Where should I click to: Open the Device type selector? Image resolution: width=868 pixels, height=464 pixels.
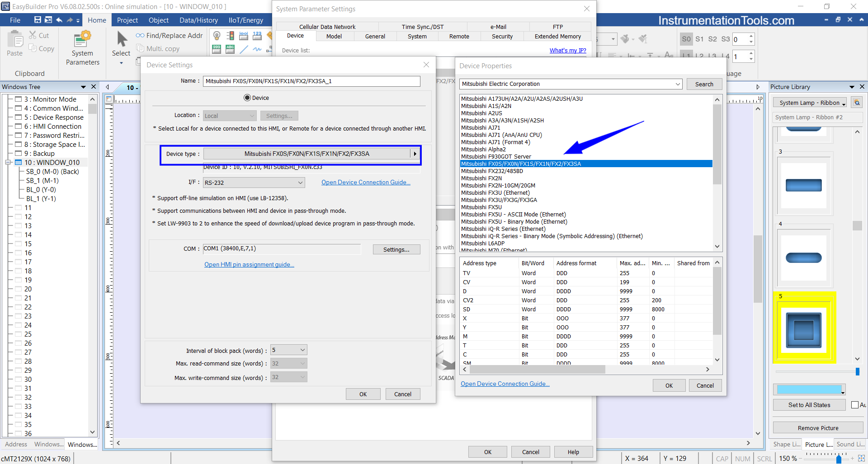click(x=311, y=154)
